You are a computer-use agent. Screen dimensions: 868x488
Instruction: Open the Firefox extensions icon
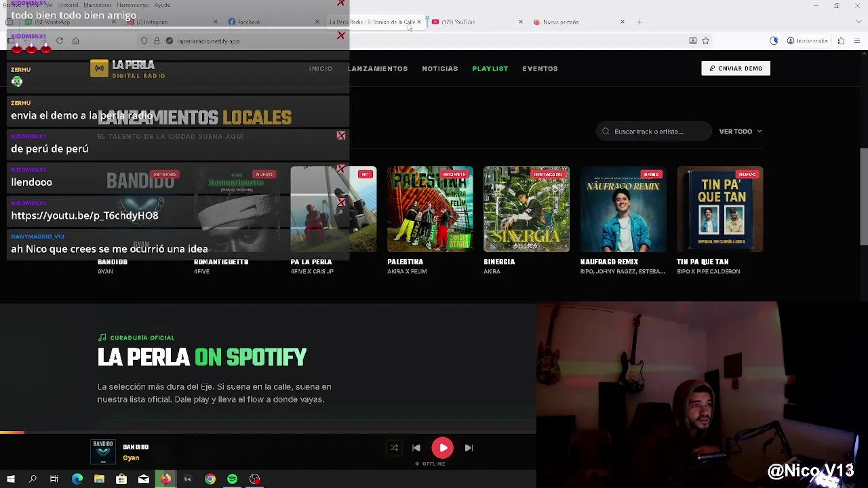841,41
